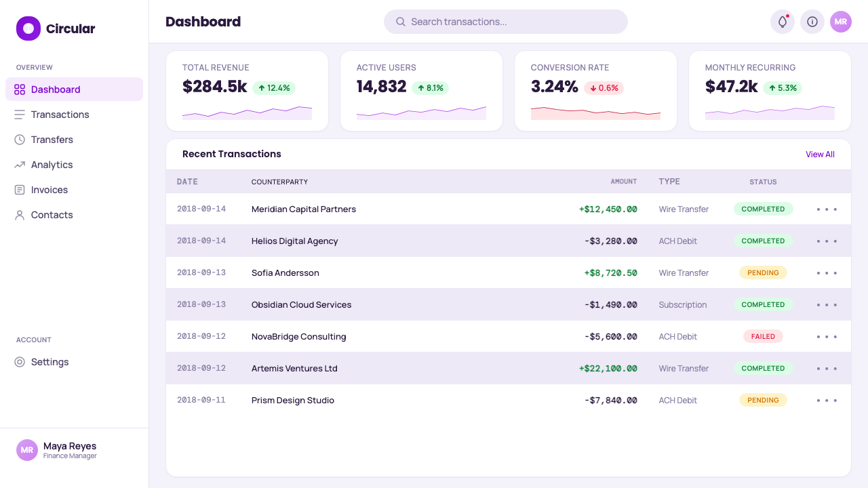Click the Contacts person icon in sidebar
This screenshot has height=488, width=868.
pos(20,215)
